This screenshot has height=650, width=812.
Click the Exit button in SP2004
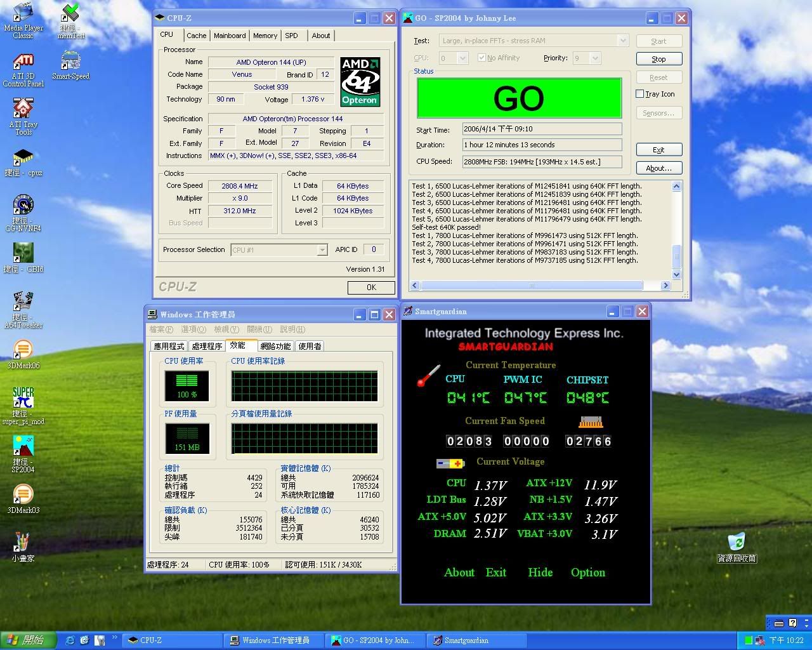[659, 150]
